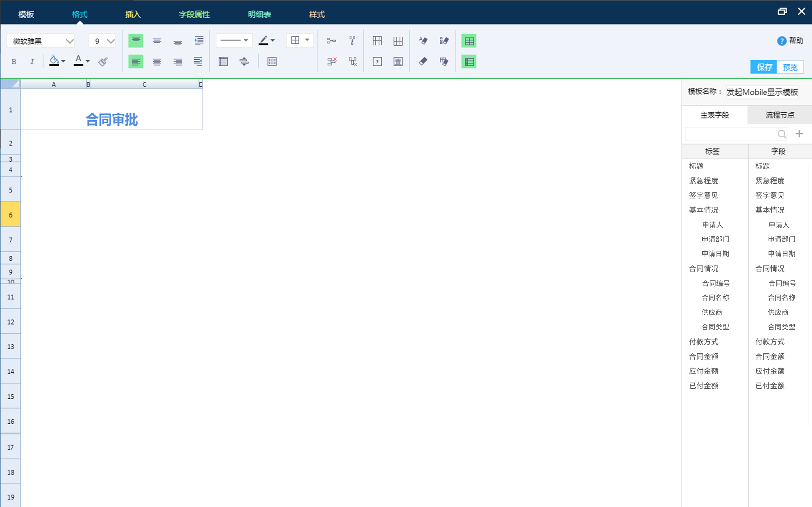
Task: Click the increase indent icon
Action: click(199, 41)
